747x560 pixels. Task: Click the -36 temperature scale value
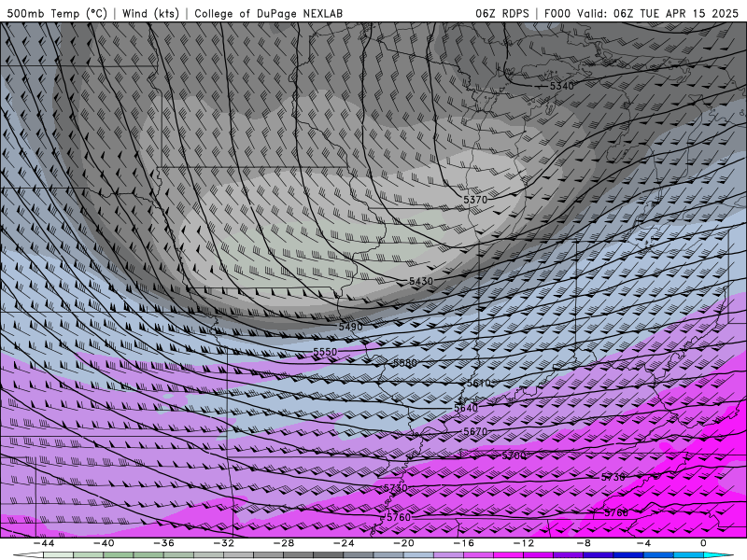[163, 543]
